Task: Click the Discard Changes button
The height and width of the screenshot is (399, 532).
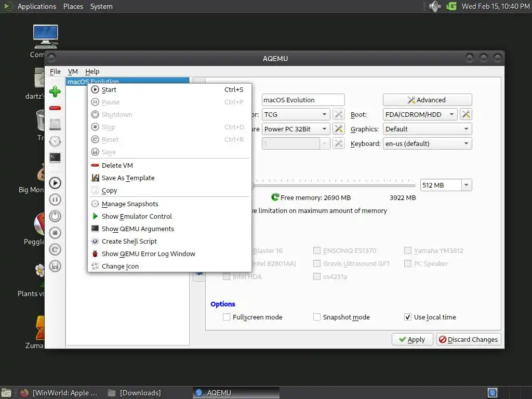Action: [x=468, y=339]
